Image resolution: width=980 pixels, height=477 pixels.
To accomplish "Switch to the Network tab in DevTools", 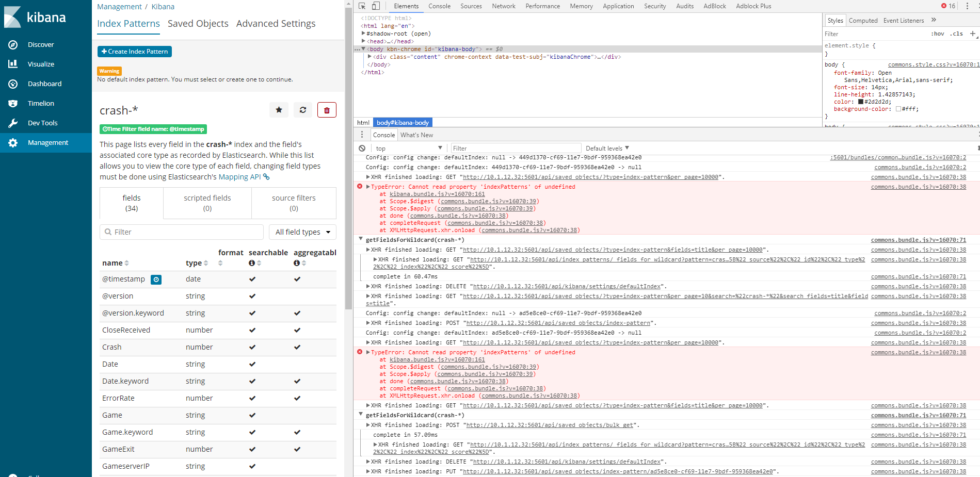I will (504, 6).
